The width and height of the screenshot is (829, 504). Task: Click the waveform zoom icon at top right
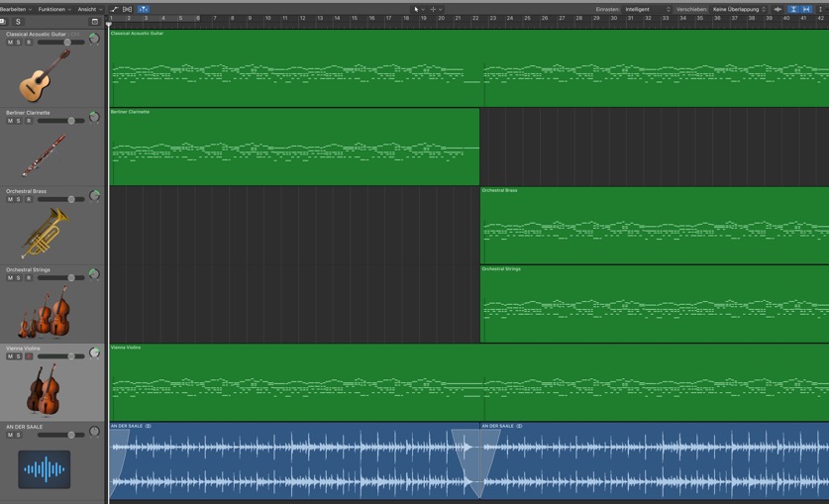pyautogui.click(x=777, y=9)
